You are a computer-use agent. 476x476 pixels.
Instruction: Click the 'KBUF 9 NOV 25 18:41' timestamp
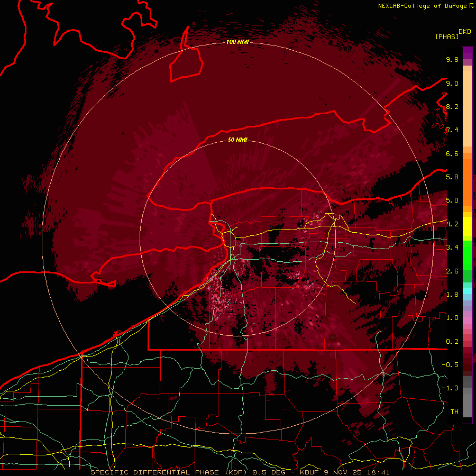344,472
